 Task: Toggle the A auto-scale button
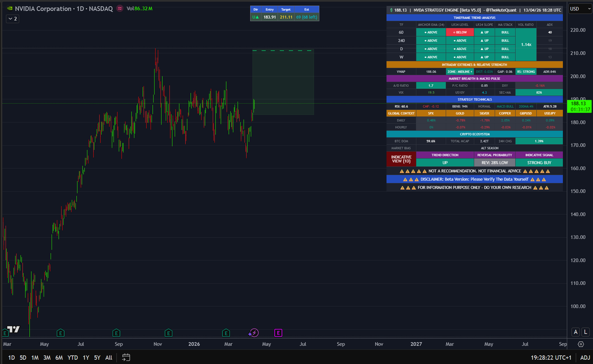[x=576, y=332]
